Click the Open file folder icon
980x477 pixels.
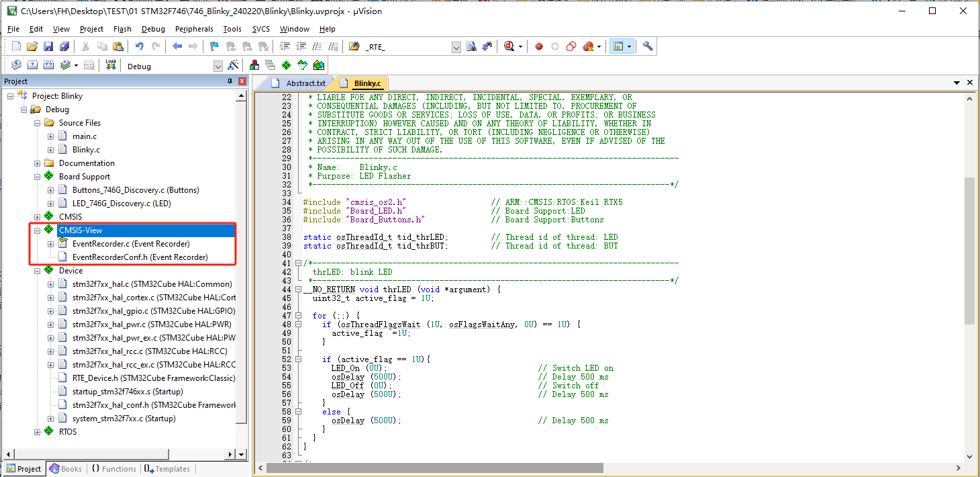click(x=32, y=46)
